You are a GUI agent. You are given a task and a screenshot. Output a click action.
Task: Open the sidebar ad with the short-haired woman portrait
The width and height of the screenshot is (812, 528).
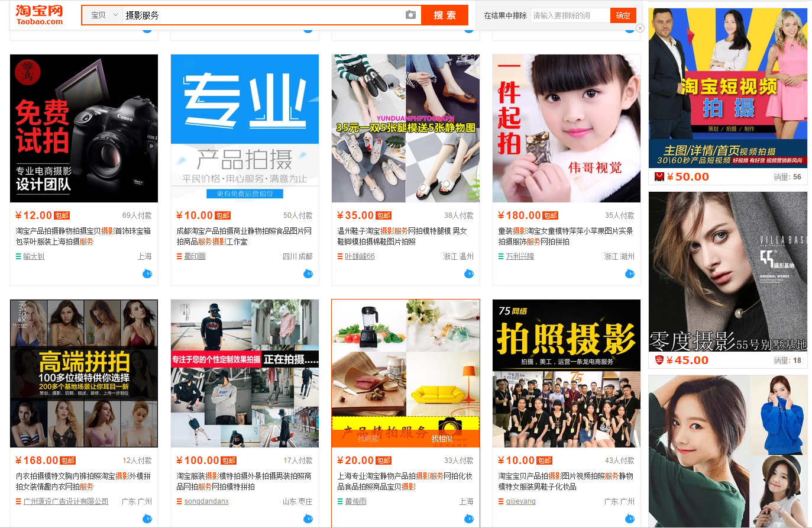pos(728,451)
